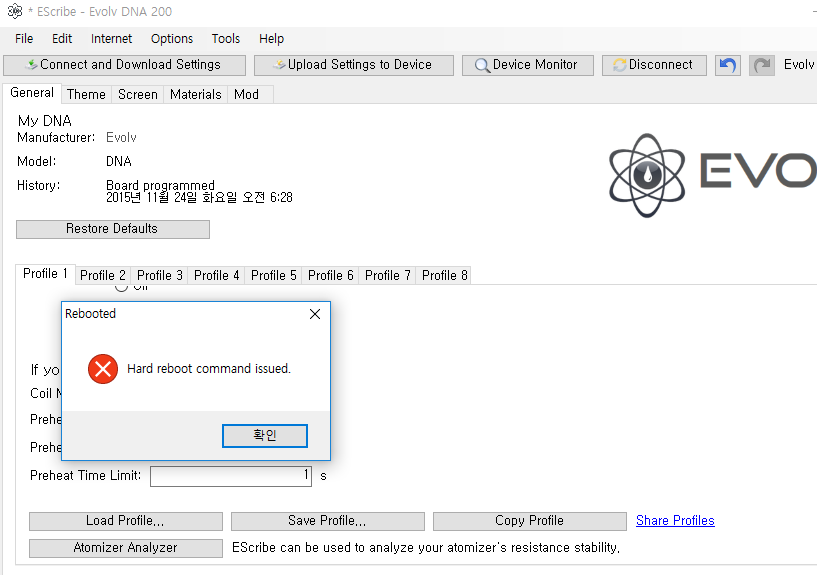
Task: Launch the Atomizer Analyzer
Action: 126,548
